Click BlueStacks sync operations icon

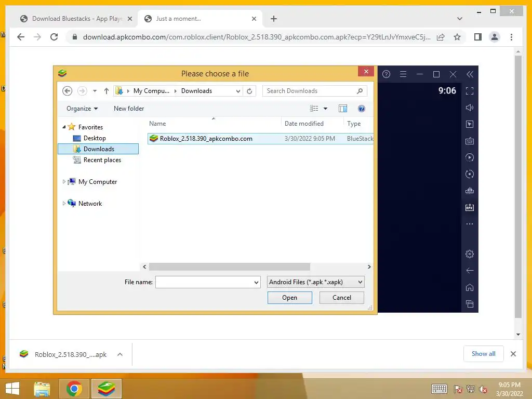[x=470, y=157]
